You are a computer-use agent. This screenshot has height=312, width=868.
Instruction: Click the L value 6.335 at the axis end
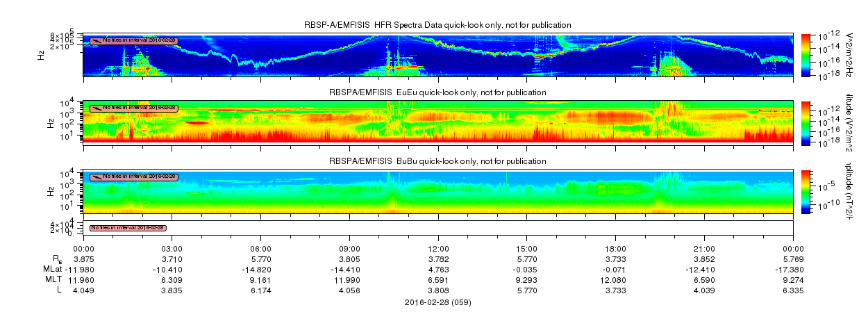point(793,288)
